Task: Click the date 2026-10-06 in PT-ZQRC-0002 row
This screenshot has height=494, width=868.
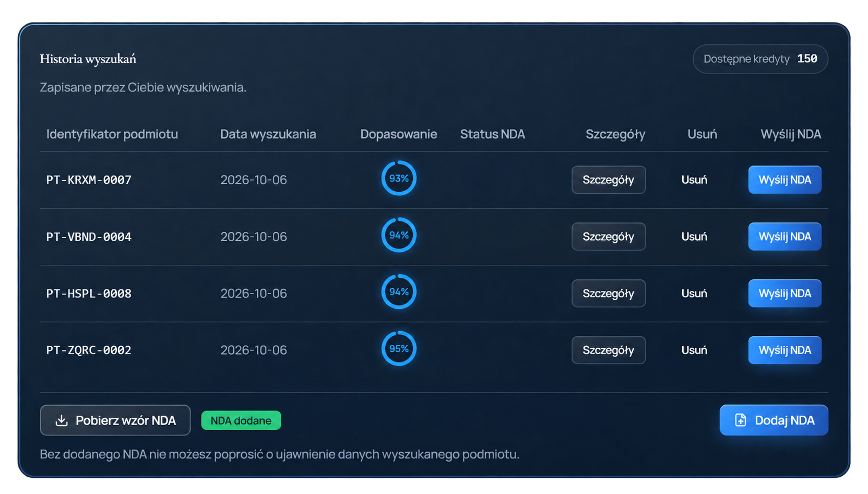Action: 254,350
